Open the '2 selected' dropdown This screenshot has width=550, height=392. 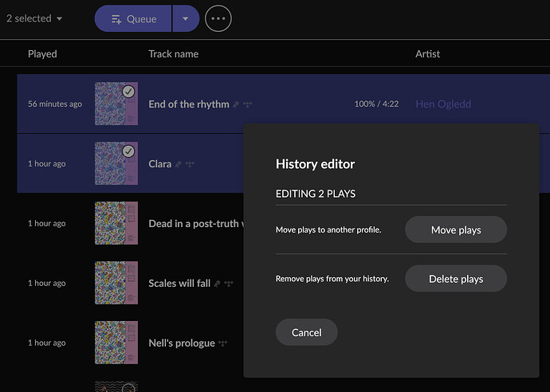[35, 18]
